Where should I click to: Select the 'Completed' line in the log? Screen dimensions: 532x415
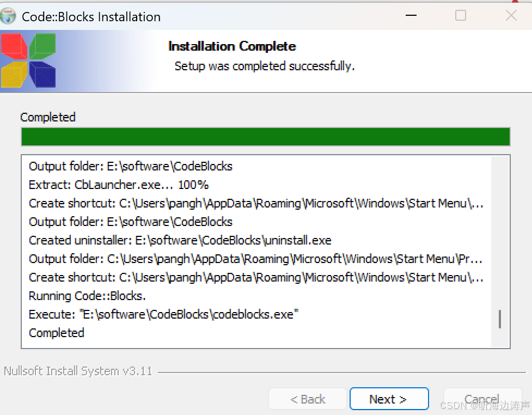coord(56,333)
